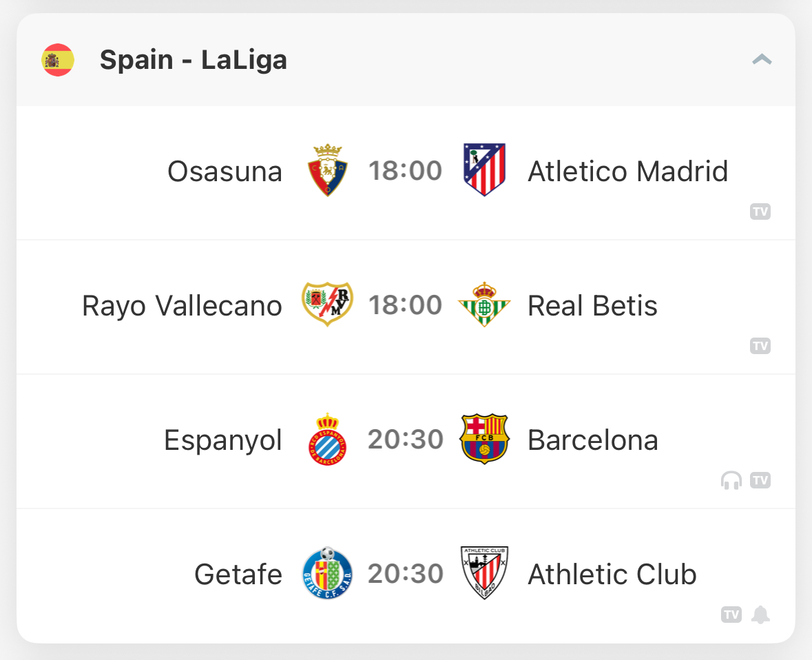This screenshot has height=660, width=812.
Task: Open Getafe match via 20:30 kickoff time
Action: [x=406, y=573]
